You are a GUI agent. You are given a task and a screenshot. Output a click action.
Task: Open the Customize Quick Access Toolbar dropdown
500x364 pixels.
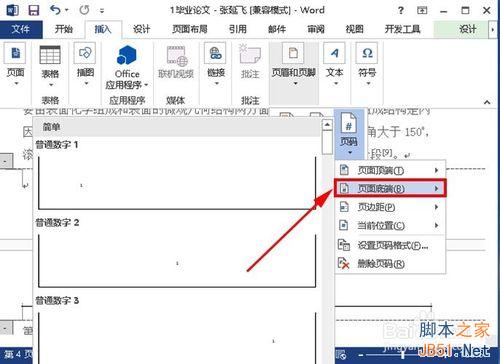[x=102, y=11]
